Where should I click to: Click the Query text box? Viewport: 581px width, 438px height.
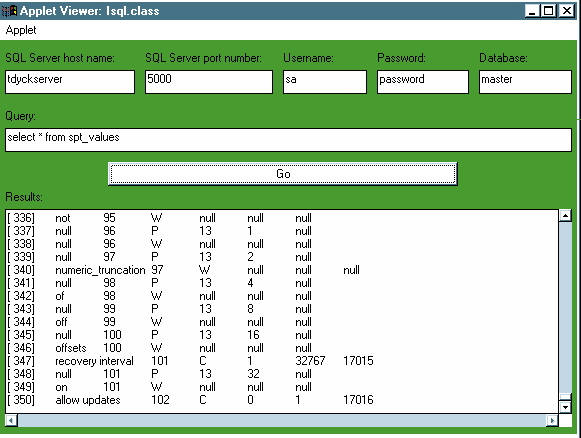coord(288,140)
